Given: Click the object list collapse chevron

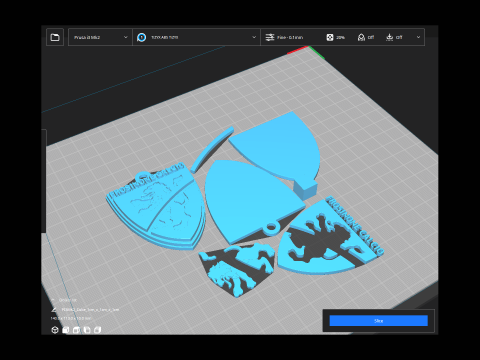Looking at the screenshot, I should pos(53,300).
